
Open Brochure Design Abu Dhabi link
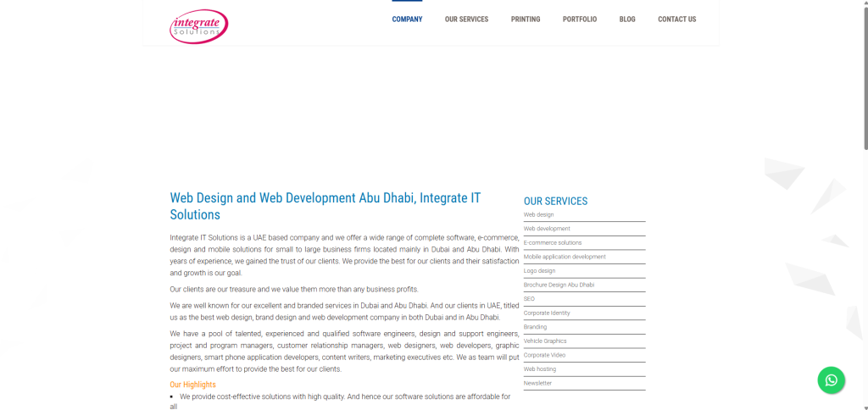pos(559,285)
